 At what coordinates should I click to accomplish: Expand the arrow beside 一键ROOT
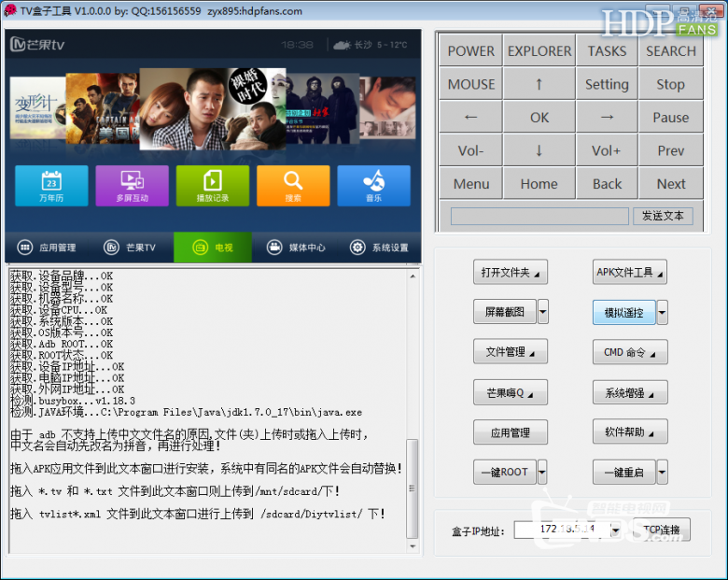pyautogui.click(x=542, y=473)
